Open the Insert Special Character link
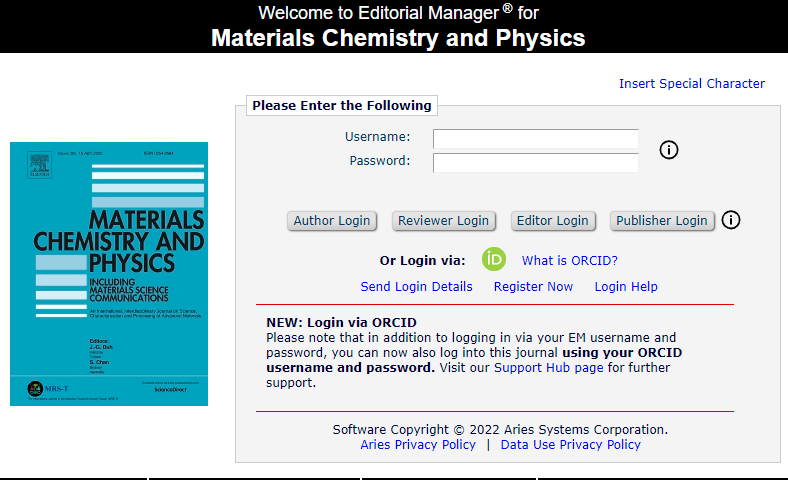Viewport: 788px width, 480px height. pyautogui.click(x=692, y=84)
